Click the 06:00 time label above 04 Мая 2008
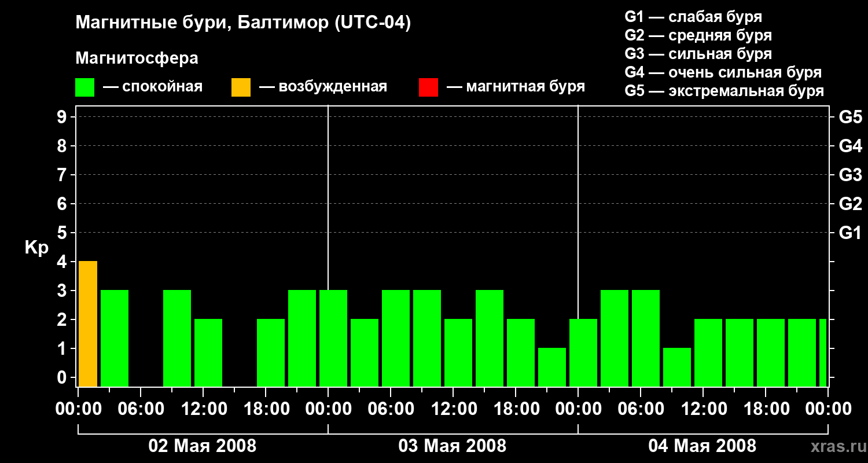This screenshot has height=463, width=868. coord(641,409)
